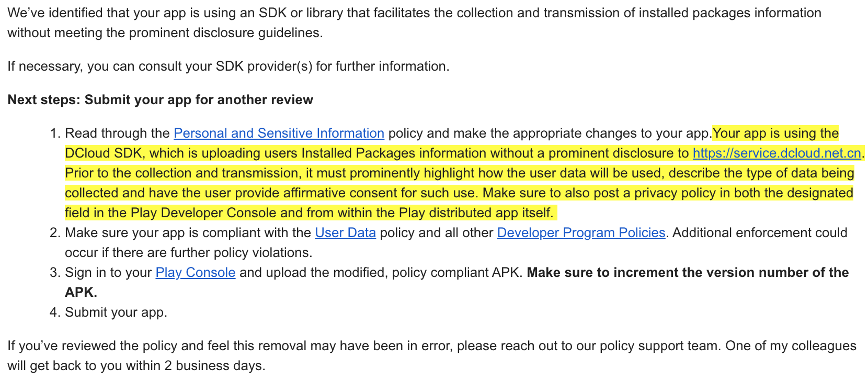Click the 'Additional enforcement could' text
This screenshot has width=868, height=379.
click(759, 233)
